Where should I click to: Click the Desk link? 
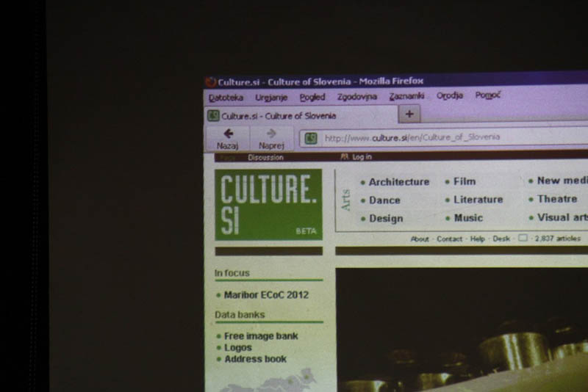coord(501,239)
